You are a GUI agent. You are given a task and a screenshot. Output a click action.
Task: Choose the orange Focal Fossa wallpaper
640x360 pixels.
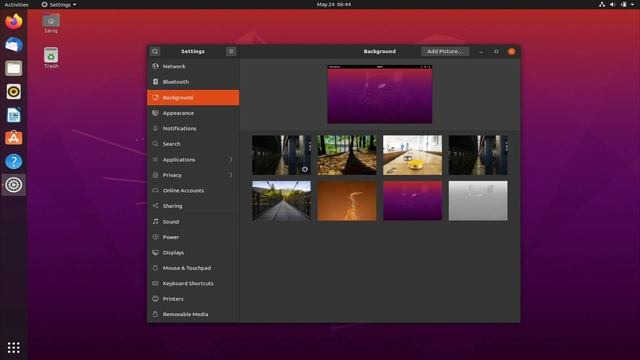coord(347,201)
